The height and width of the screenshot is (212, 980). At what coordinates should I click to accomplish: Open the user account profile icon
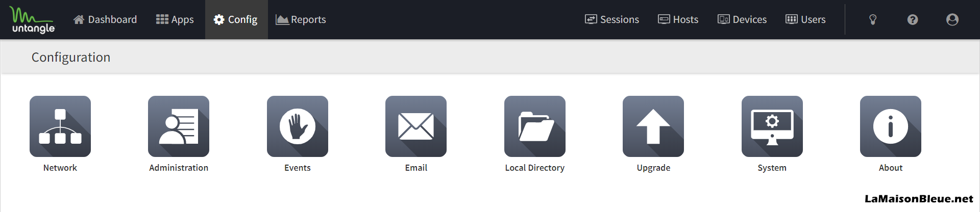tap(952, 19)
